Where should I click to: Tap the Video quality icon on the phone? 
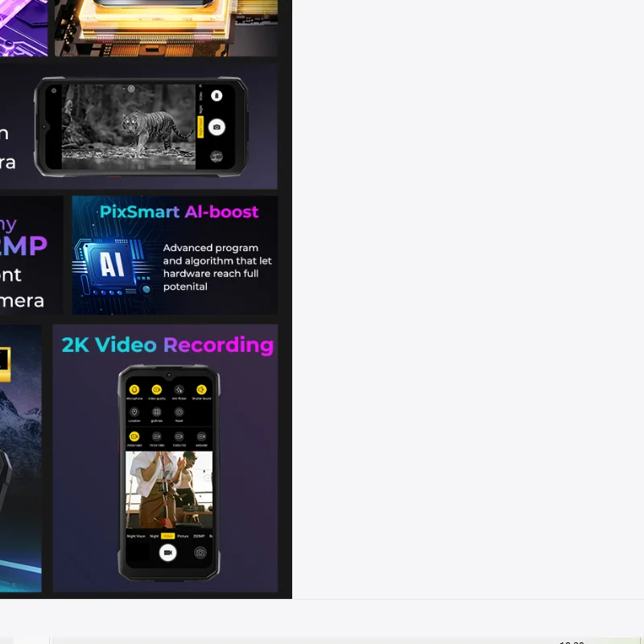[x=156, y=390]
